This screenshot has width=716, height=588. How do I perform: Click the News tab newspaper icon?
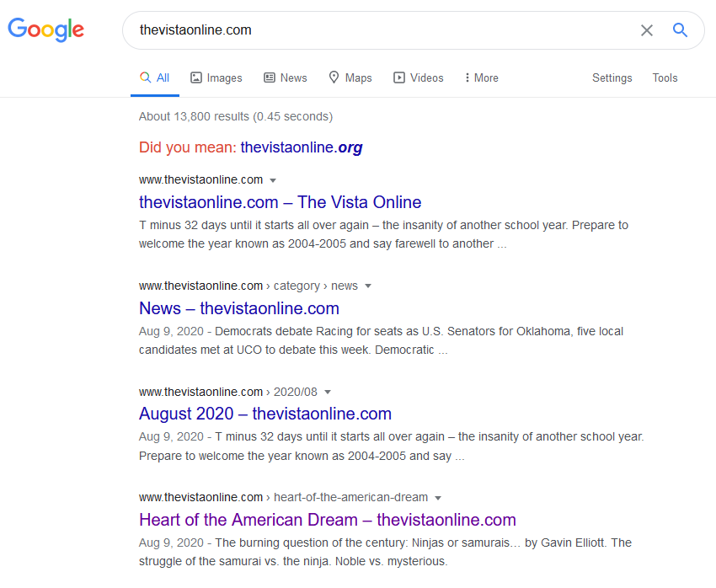270,78
